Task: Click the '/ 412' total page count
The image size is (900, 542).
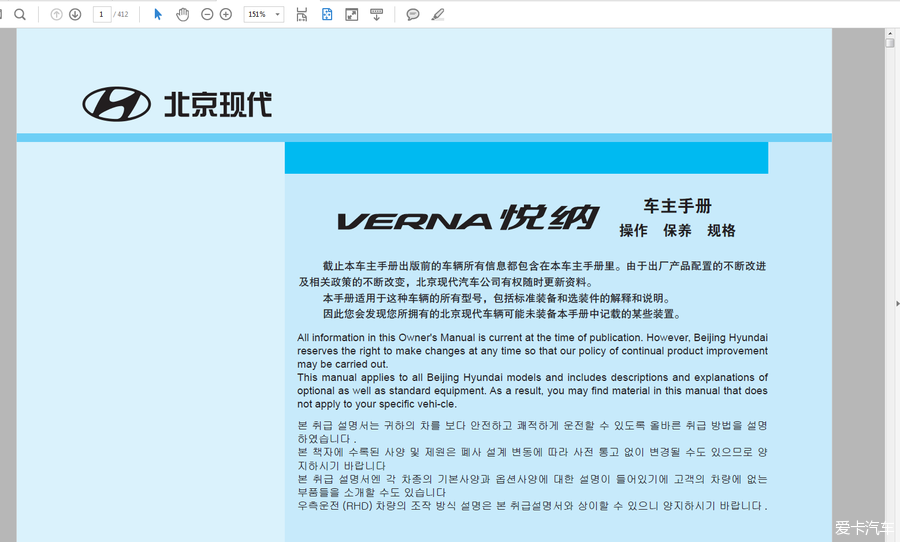Action: pyautogui.click(x=121, y=14)
